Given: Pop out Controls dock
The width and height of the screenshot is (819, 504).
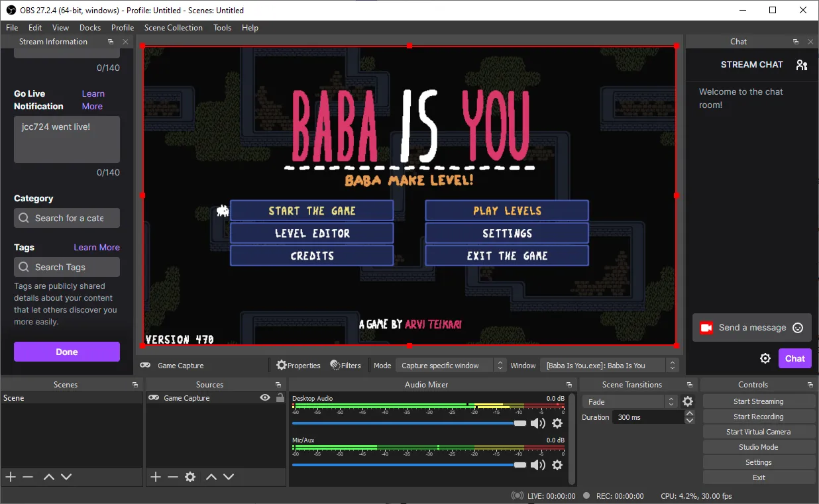Looking at the screenshot, I should (x=810, y=385).
